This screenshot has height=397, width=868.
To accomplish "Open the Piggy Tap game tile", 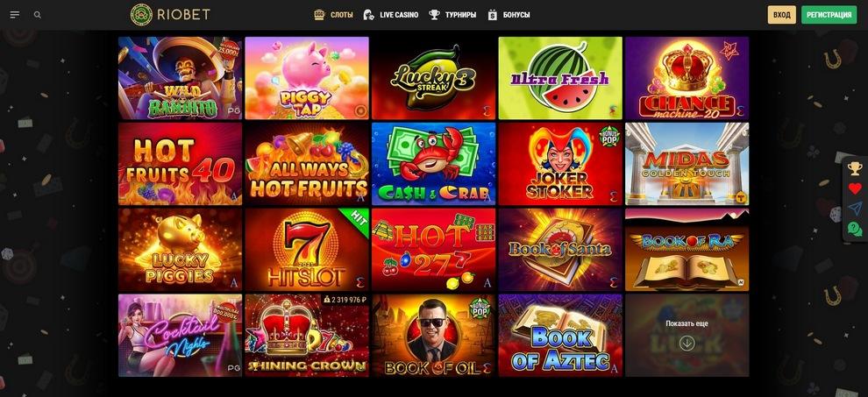I will click(x=307, y=78).
